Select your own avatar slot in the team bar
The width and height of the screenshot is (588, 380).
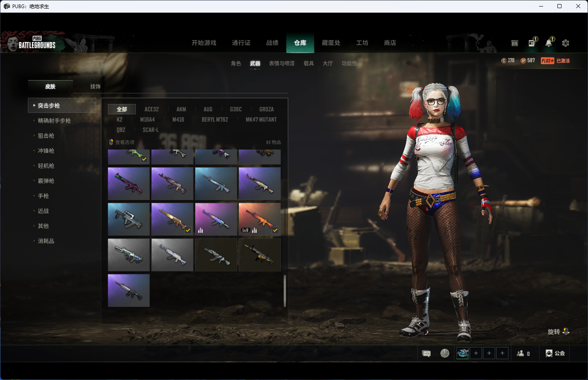[463, 353]
